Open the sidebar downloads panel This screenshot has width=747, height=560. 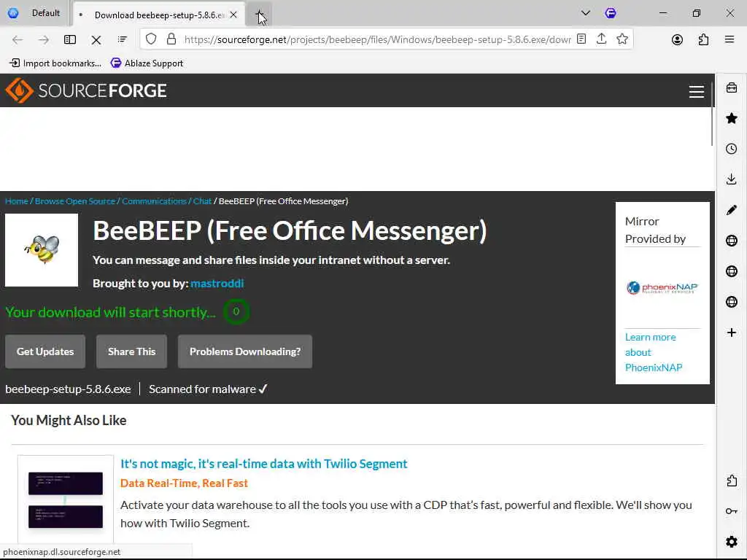[x=731, y=179]
